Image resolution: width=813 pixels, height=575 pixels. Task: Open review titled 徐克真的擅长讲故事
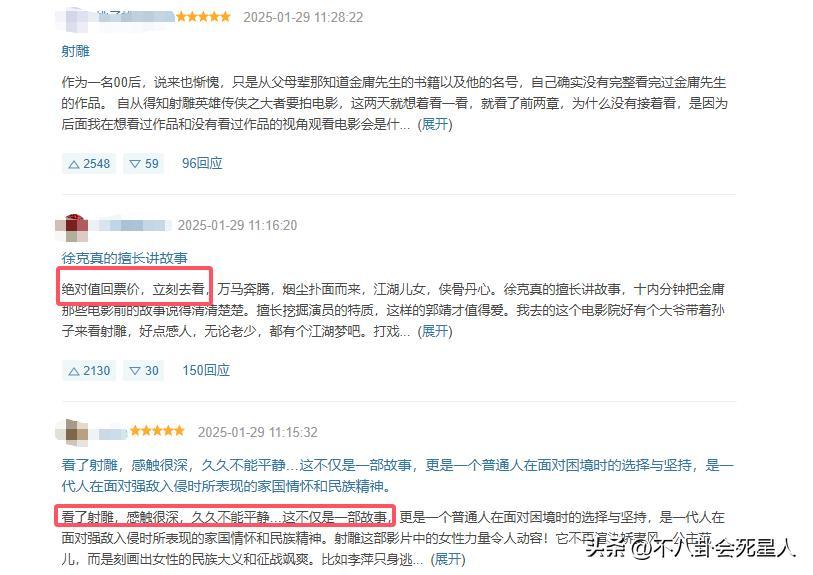tap(124, 258)
